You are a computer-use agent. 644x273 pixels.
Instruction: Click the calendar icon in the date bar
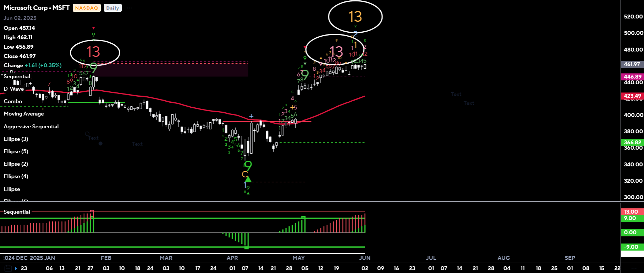click(x=8, y=268)
